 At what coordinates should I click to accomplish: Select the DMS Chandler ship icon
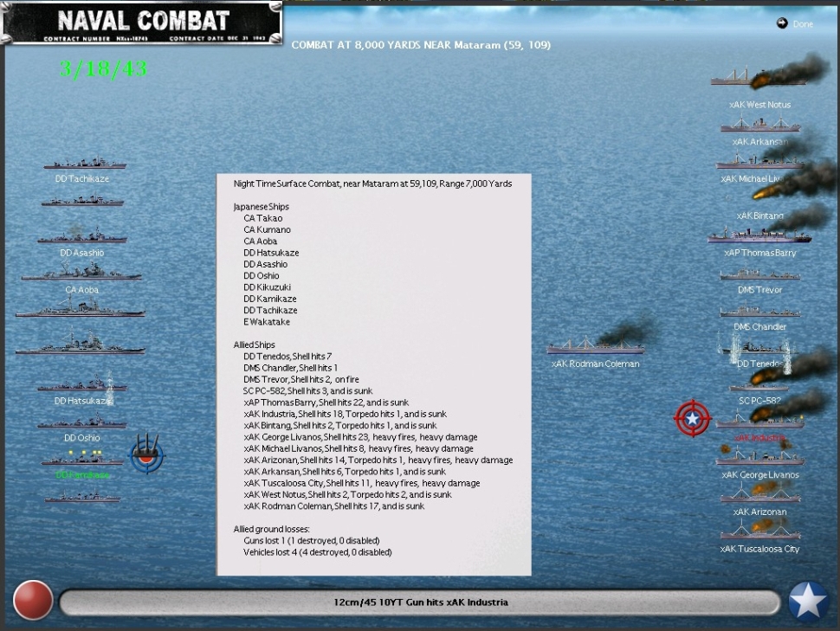[759, 311]
